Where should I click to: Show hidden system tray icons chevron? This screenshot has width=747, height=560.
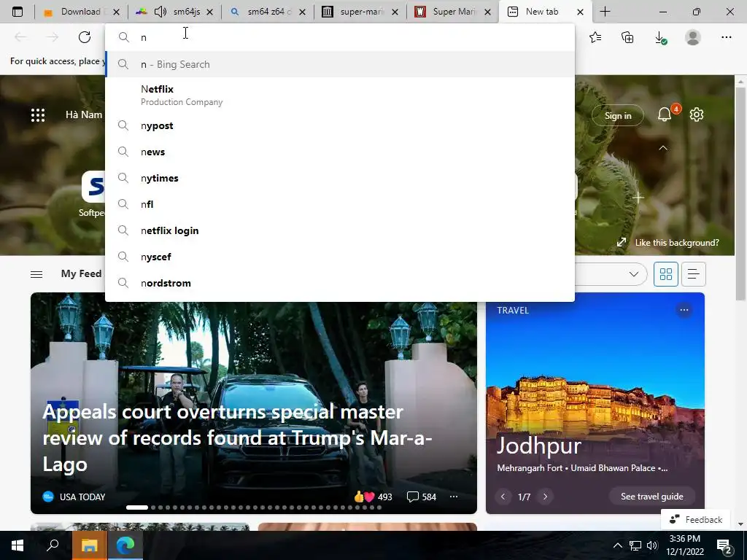(617, 545)
